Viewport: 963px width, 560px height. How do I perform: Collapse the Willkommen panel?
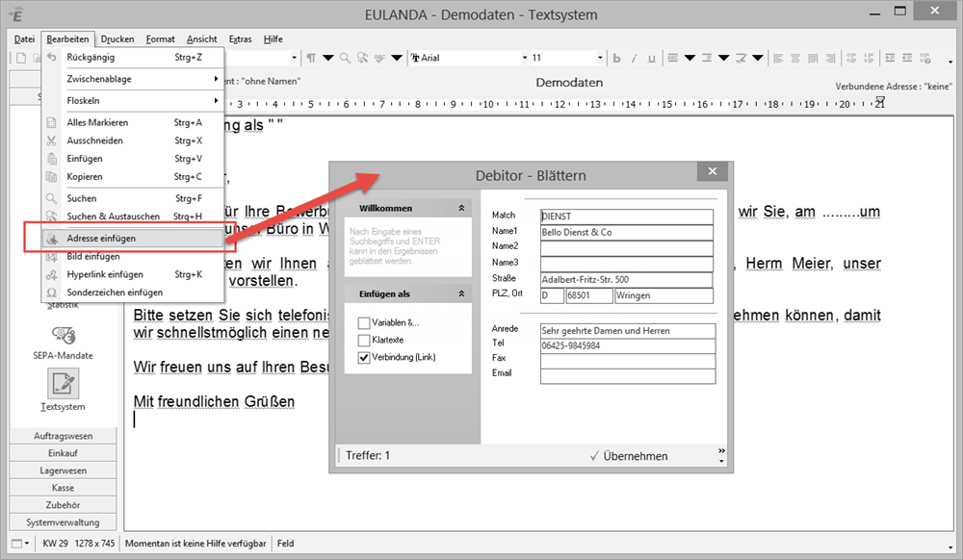point(461,209)
